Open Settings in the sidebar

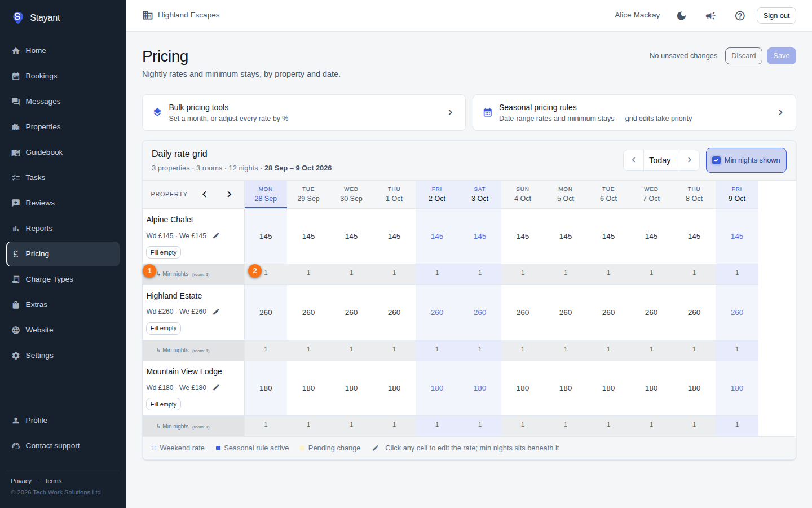point(63,356)
